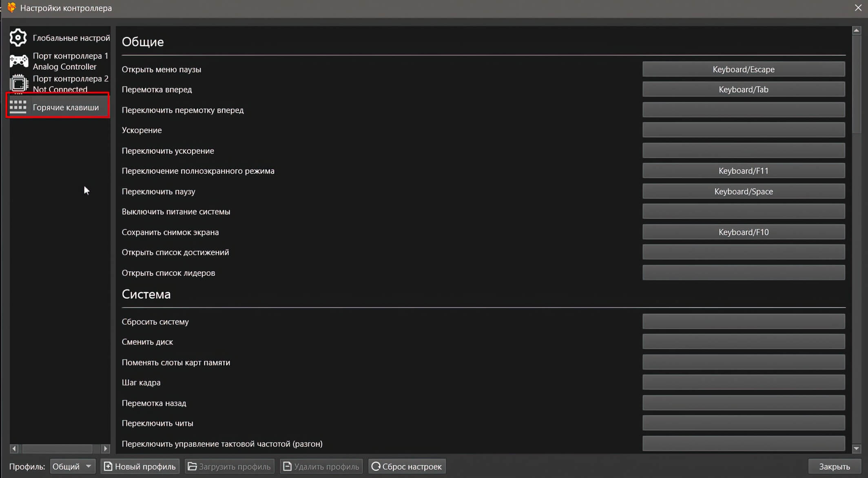Screen dimensions: 868x478
Task: Set binding for overclock control toggle
Action: (x=744, y=443)
